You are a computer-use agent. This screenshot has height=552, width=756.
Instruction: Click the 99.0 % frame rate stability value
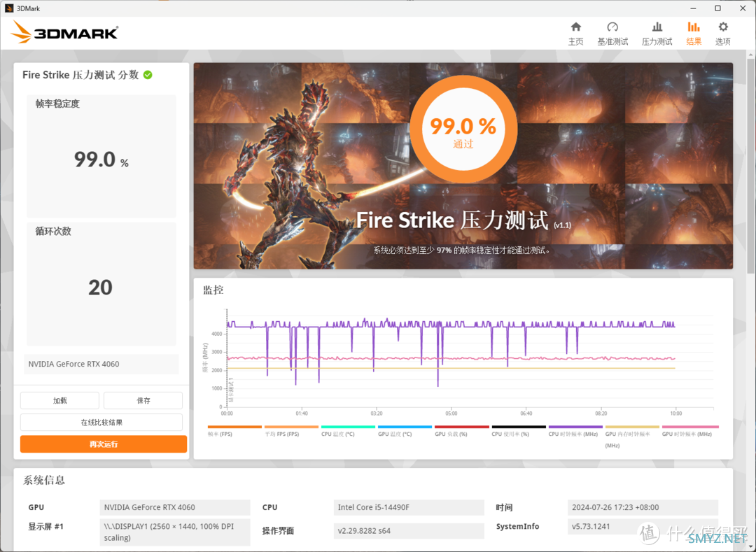(101, 160)
